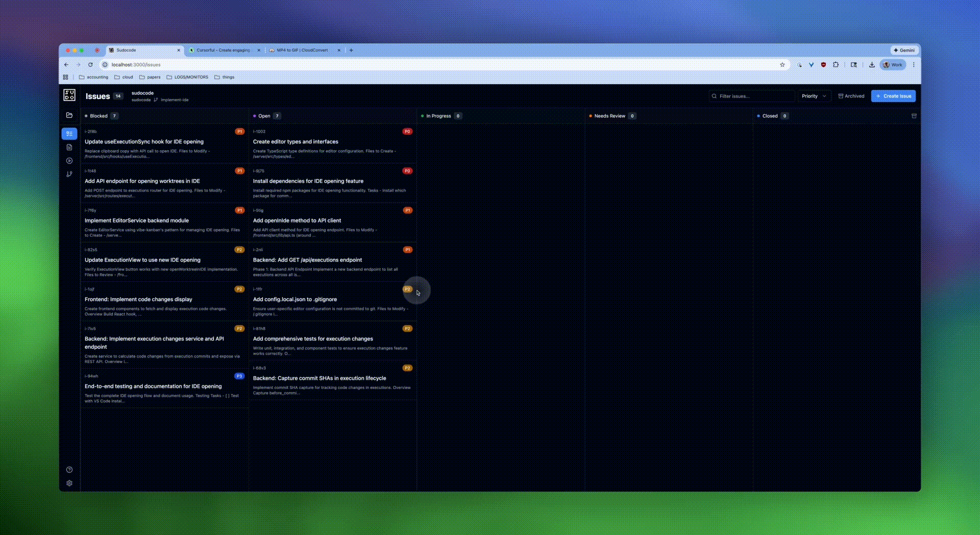Open the papers bookmarks folder
The width and height of the screenshot is (980, 535).
[x=150, y=77]
